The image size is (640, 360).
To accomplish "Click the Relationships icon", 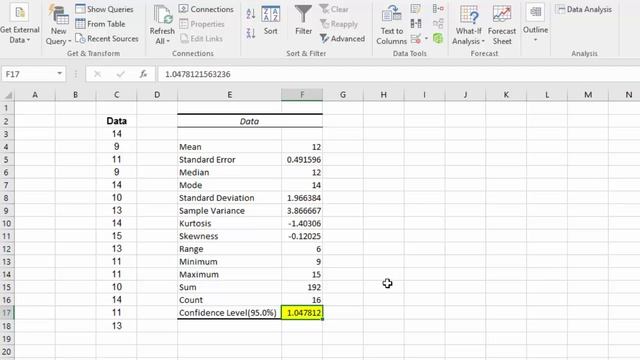I will 438,24.
